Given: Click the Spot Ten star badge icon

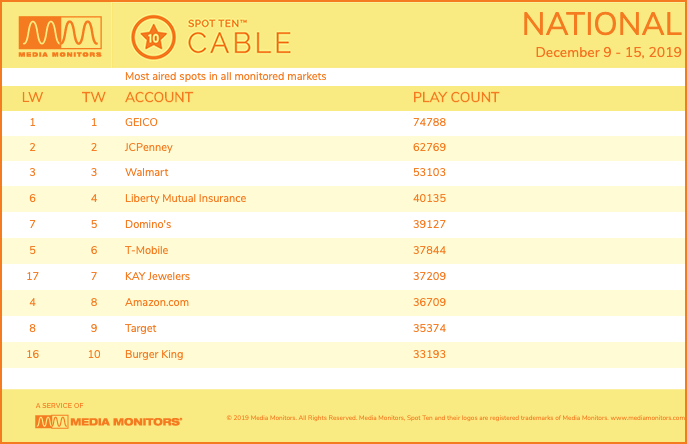Looking at the screenshot, I should [153, 37].
